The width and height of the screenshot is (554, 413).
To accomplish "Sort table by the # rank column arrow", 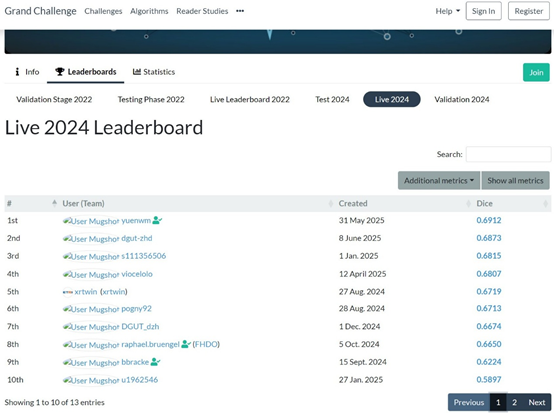I will coord(54,203).
